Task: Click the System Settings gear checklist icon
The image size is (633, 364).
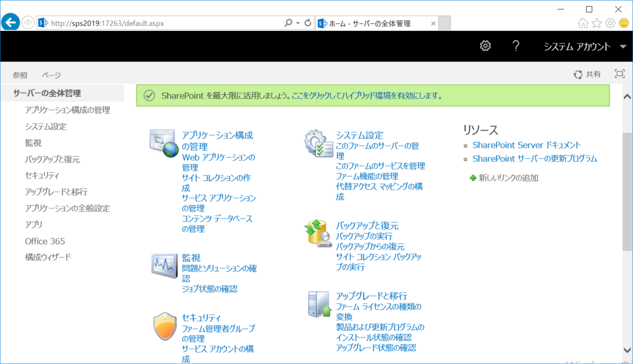Action: pos(318,143)
